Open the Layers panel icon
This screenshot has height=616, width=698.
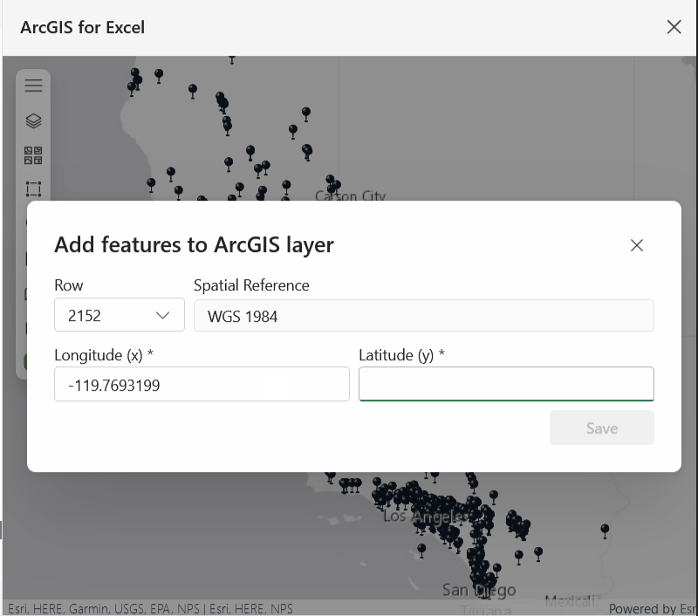[33, 120]
